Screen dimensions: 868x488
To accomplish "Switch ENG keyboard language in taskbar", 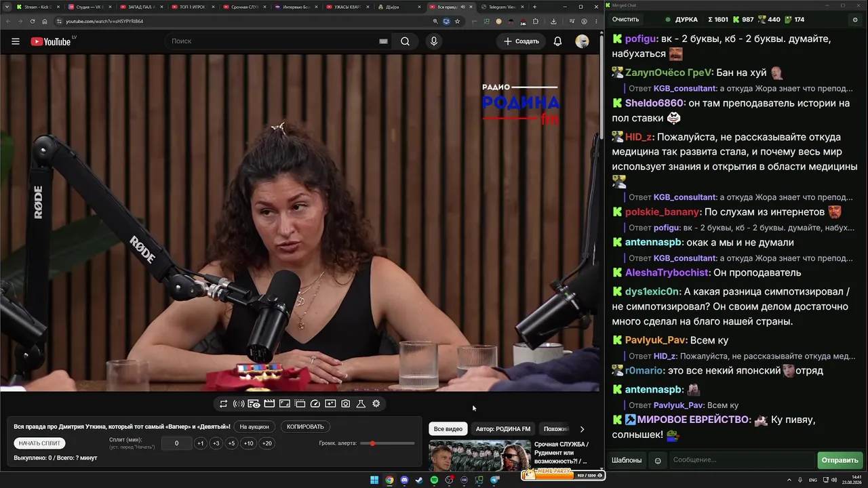I will (813, 481).
